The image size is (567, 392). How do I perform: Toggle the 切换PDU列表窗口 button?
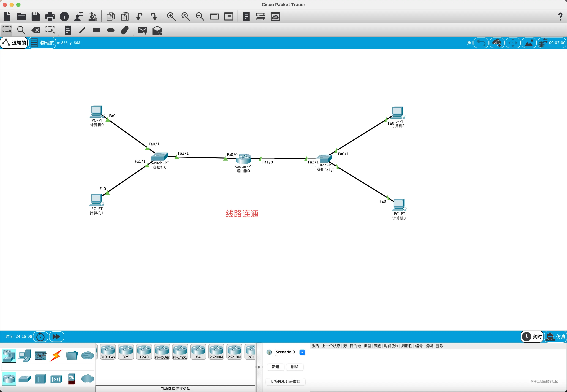point(285,381)
